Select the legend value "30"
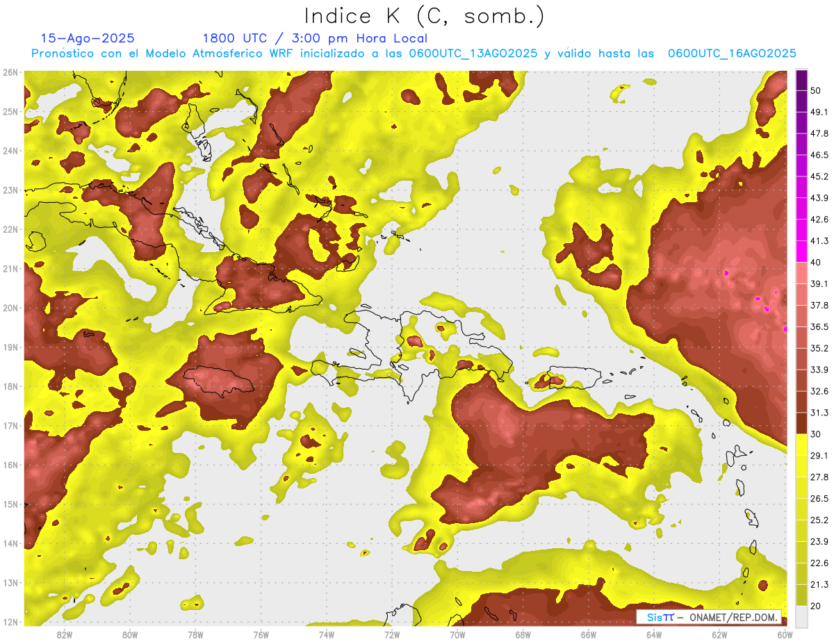Image resolution: width=834 pixels, height=644 pixels. tap(817, 434)
